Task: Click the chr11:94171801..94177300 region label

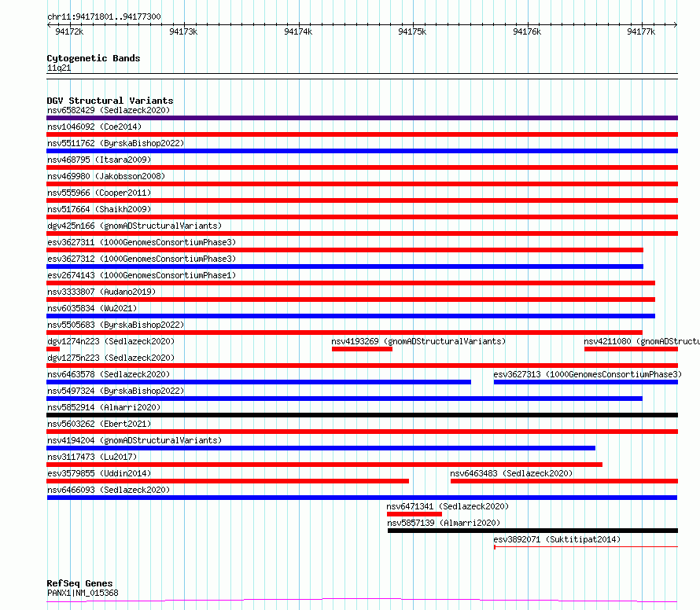Action: pos(104,17)
